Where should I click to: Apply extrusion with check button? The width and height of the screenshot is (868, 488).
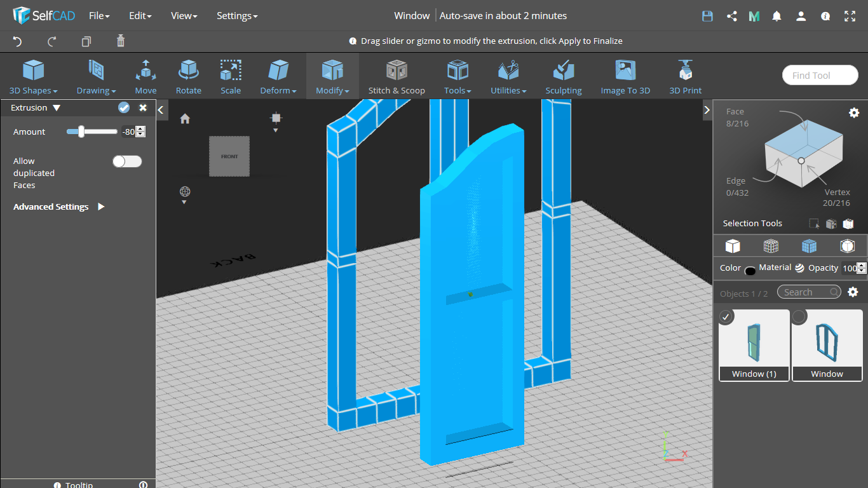point(124,108)
